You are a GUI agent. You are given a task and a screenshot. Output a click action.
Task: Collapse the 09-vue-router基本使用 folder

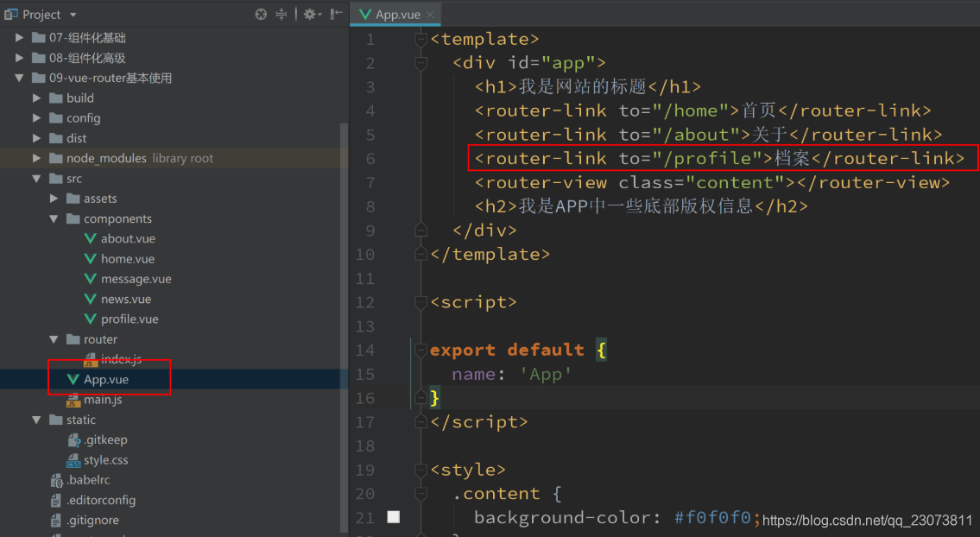[19, 78]
